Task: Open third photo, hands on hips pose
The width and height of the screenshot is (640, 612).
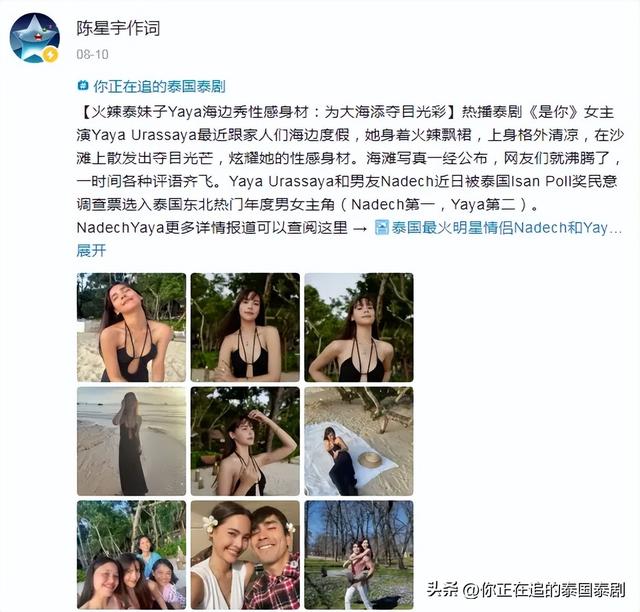Action: click(x=359, y=327)
